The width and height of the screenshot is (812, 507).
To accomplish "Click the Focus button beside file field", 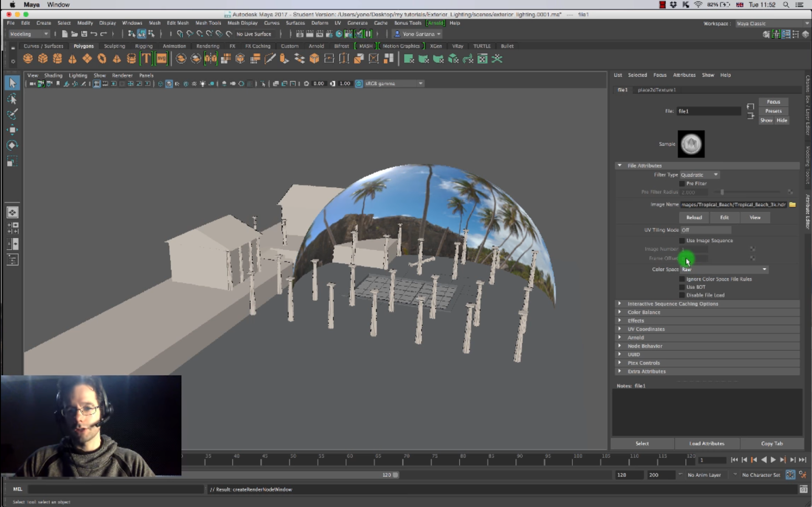I will pyautogui.click(x=773, y=102).
